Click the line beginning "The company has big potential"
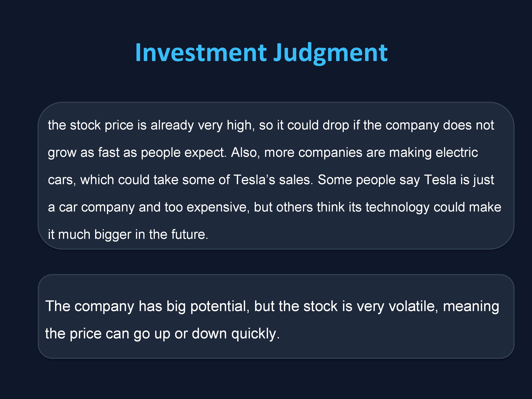The width and height of the screenshot is (532, 399). pos(272,306)
